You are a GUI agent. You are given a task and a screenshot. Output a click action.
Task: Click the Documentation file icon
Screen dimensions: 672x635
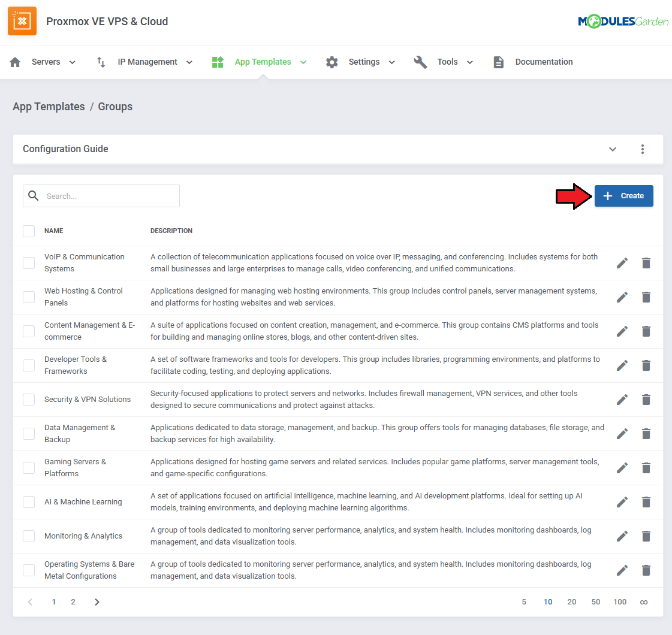click(x=498, y=62)
